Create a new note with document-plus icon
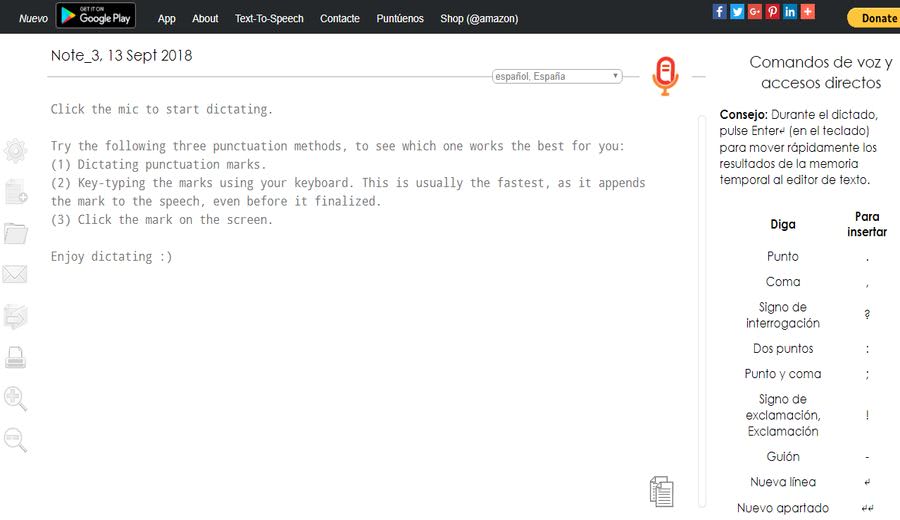 [16, 192]
